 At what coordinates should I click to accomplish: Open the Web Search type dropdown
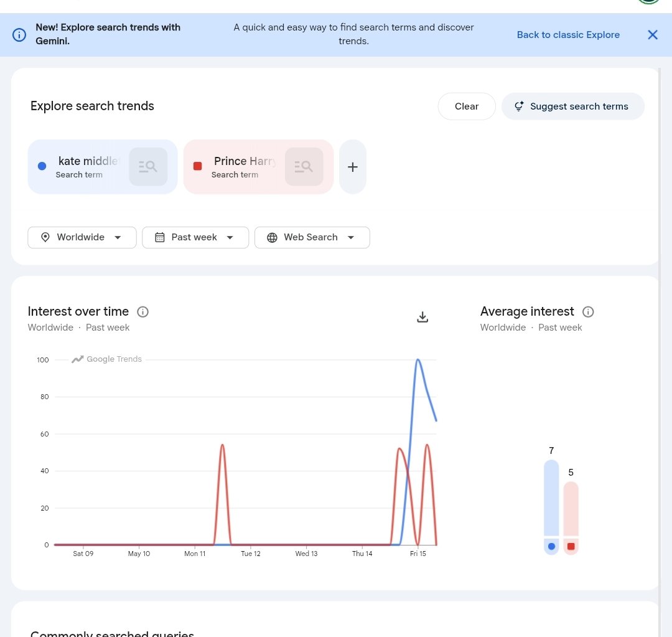point(312,237)
